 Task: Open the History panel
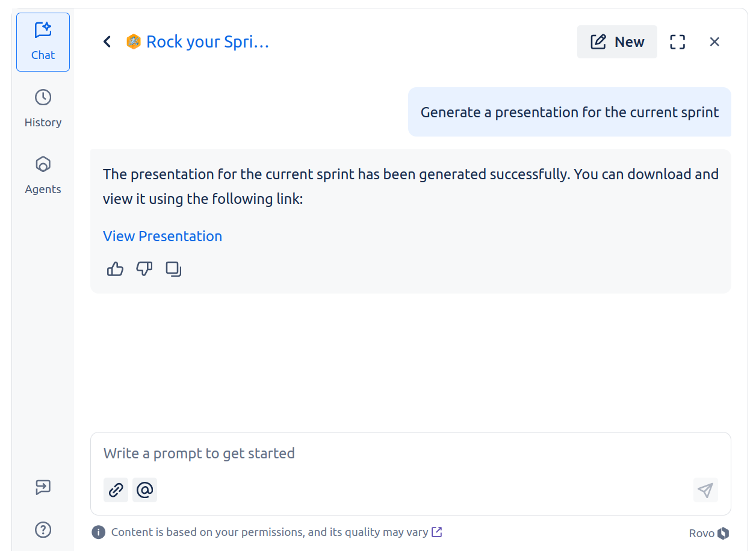point(43,108)
